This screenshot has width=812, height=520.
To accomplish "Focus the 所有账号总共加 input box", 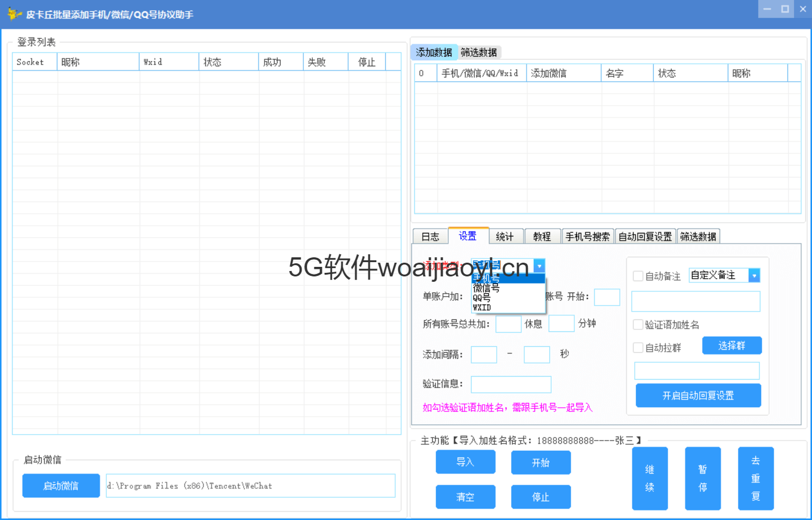I will click(509, 324).
